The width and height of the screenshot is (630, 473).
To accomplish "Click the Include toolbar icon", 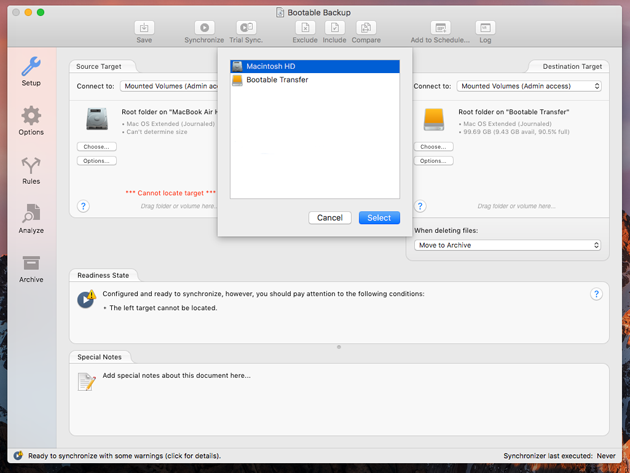I will (x=334, y=28).
